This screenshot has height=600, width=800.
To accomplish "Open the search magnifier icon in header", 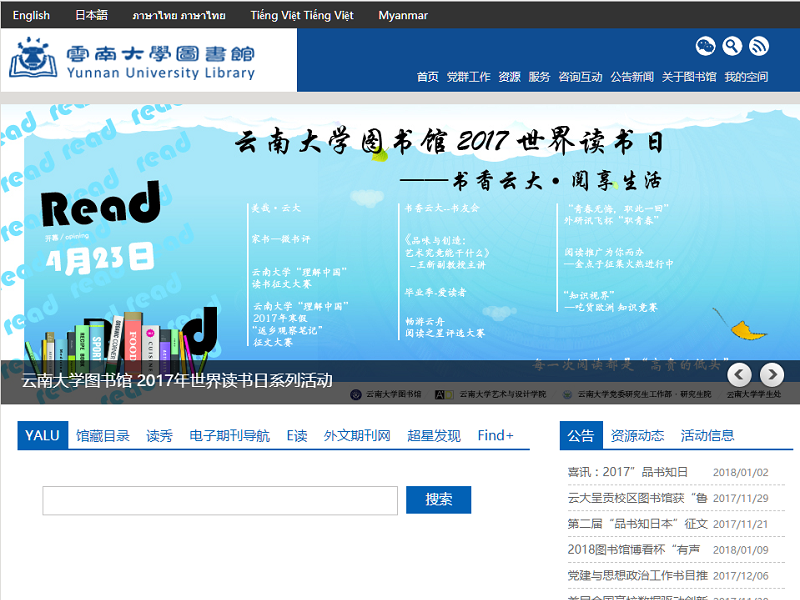I will coord(732,46).
